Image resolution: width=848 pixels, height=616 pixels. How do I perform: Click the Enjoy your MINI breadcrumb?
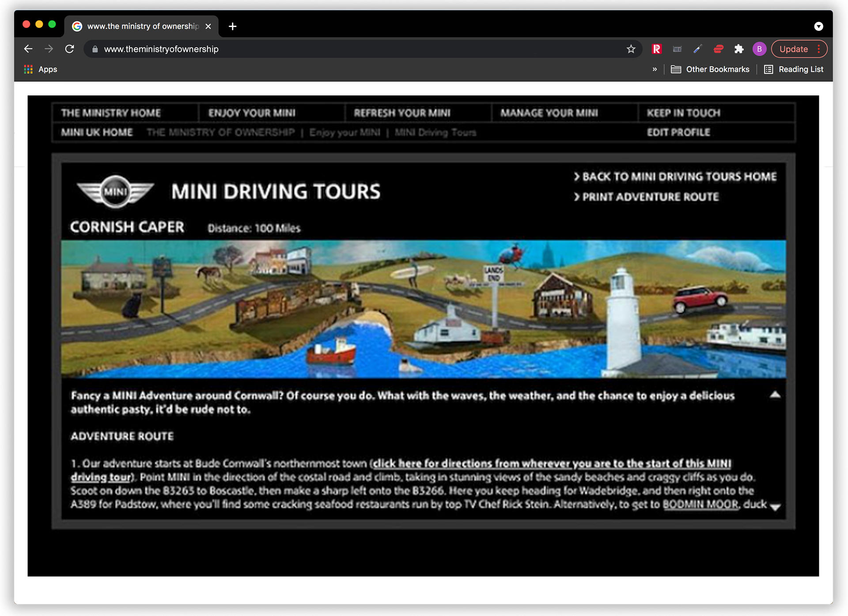[344, 132]
